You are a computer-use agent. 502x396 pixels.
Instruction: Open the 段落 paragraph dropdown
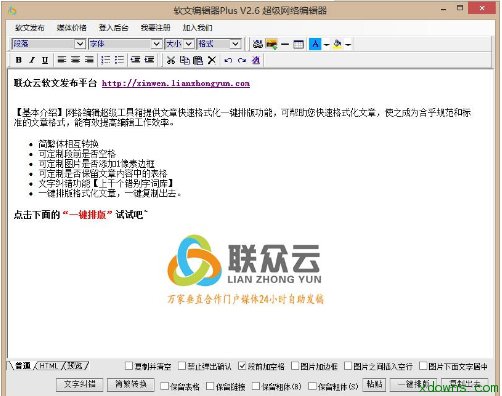(x=48, y=44)
